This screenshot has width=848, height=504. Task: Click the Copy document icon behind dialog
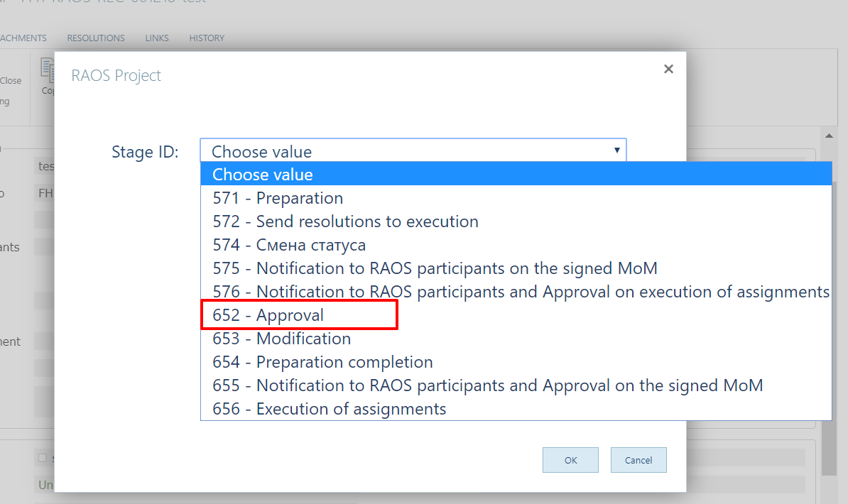point(48,71)
